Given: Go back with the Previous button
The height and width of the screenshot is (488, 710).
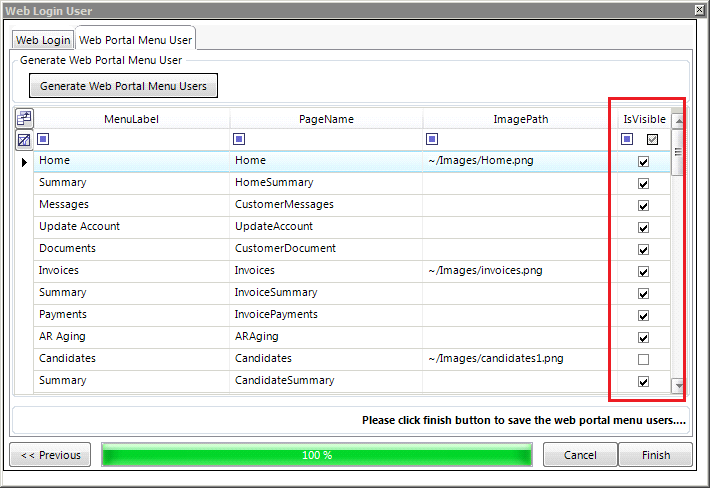Looking at the screenshot, I should [x=50, y=455].
